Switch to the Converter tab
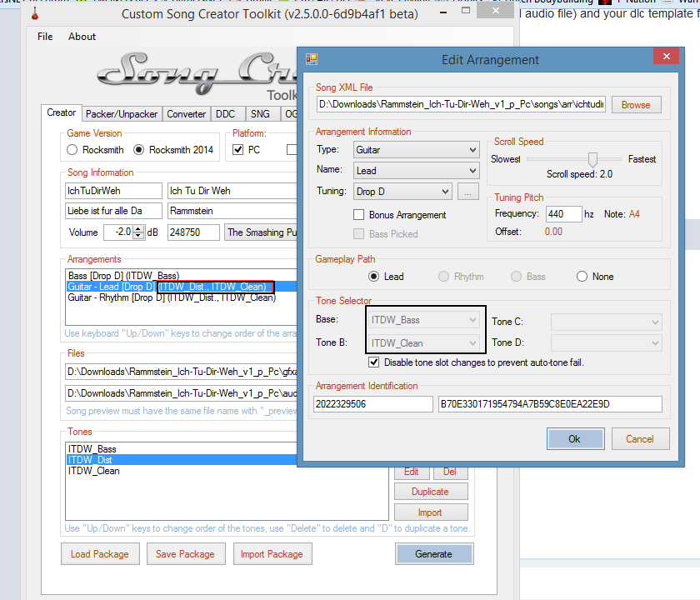The height and width of the screenshot is (600, 700). tap(186, 114)
